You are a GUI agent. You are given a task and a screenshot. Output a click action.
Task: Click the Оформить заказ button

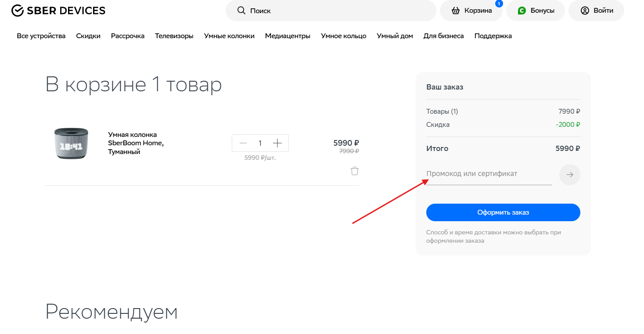[x=503, y=212]
